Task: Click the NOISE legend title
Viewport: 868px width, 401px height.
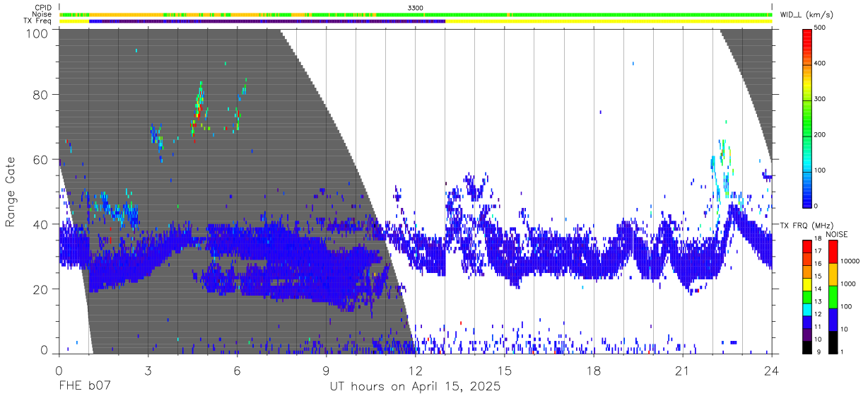Action: click(x=837, y=234)
